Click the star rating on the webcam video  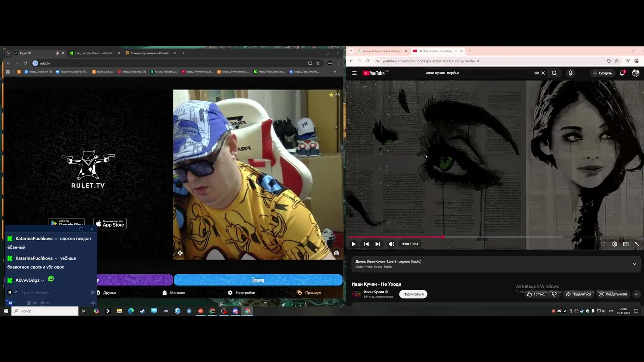coord(334,95)
